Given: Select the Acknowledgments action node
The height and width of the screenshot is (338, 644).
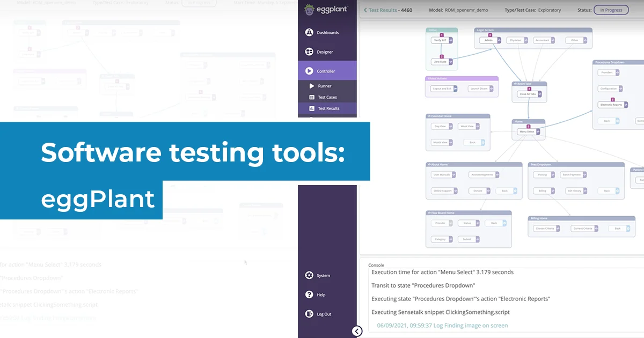Looking at the screenshot, I should click(x=484, y=175).
